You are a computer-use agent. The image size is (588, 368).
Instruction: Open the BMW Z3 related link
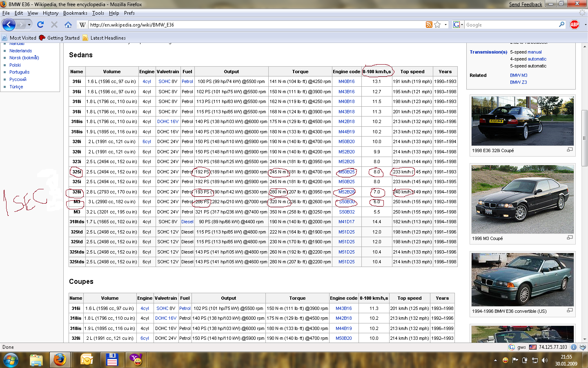[518, 82]
